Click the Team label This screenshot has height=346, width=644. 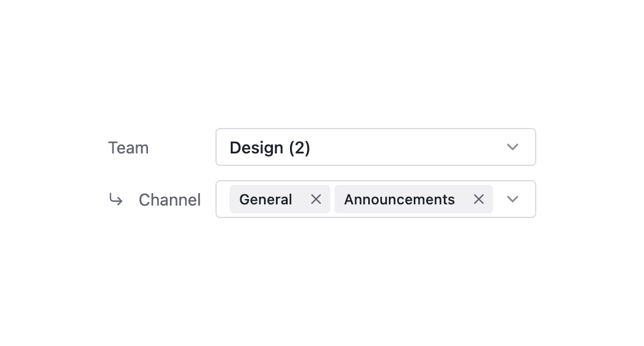coord(128,147)
